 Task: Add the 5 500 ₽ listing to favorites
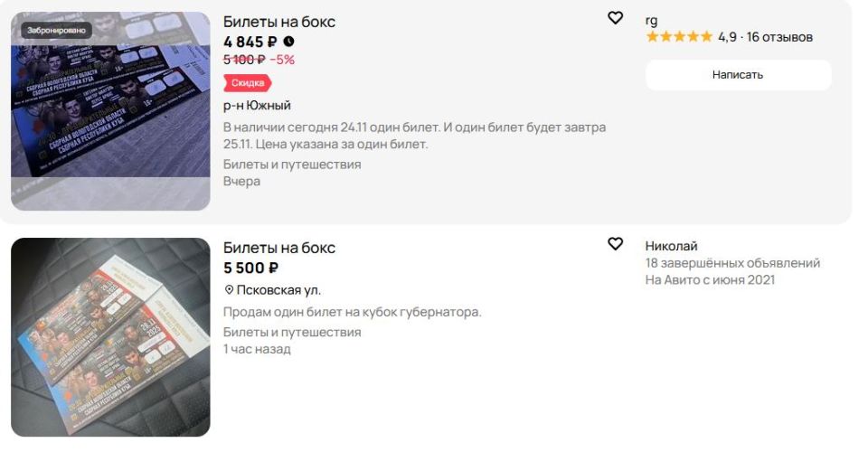point(615,244)
